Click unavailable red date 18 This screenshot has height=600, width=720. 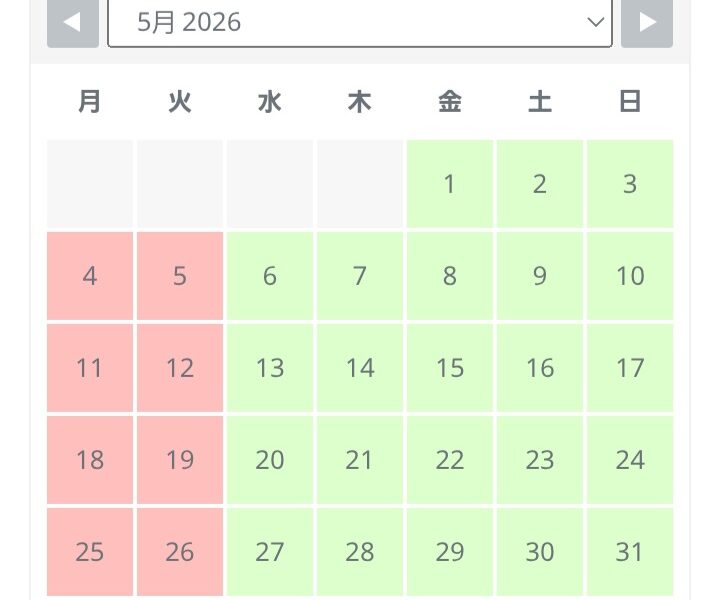tap(90, 460)
